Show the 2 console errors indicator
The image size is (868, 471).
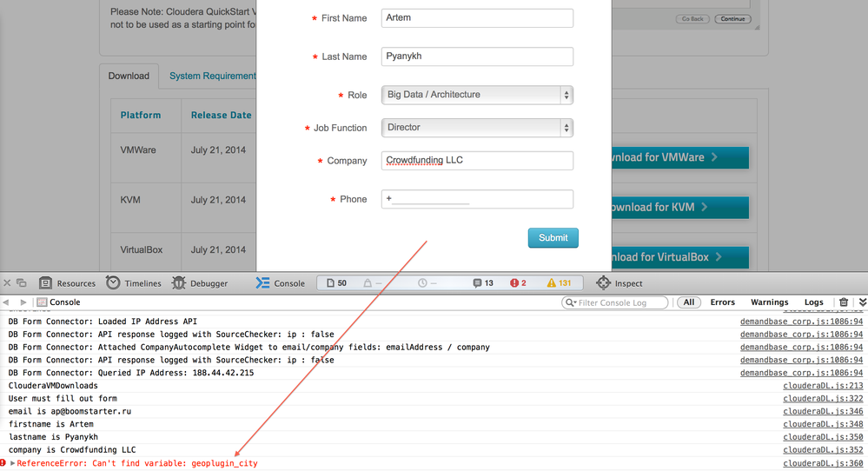point(518,283)
